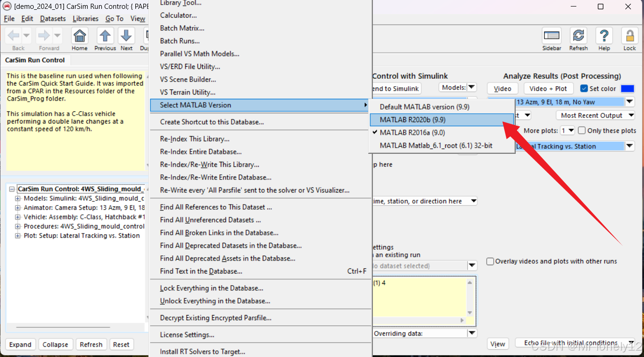Open Echo file with initial conditions dropdown
Screen dimensions: 644x357
click(x=575, y=343)
